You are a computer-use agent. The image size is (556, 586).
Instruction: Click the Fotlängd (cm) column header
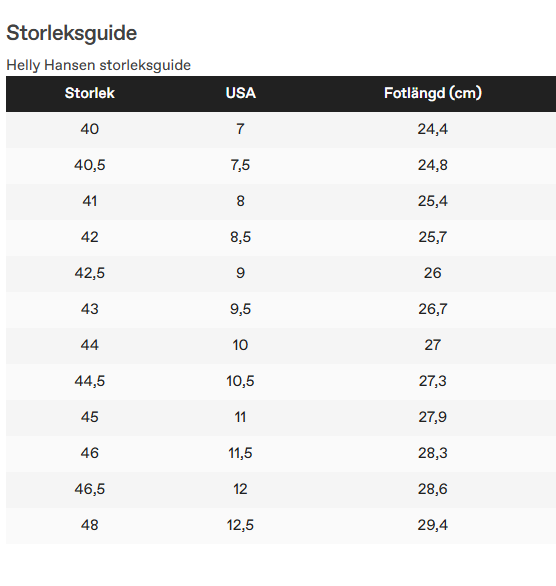433,93
